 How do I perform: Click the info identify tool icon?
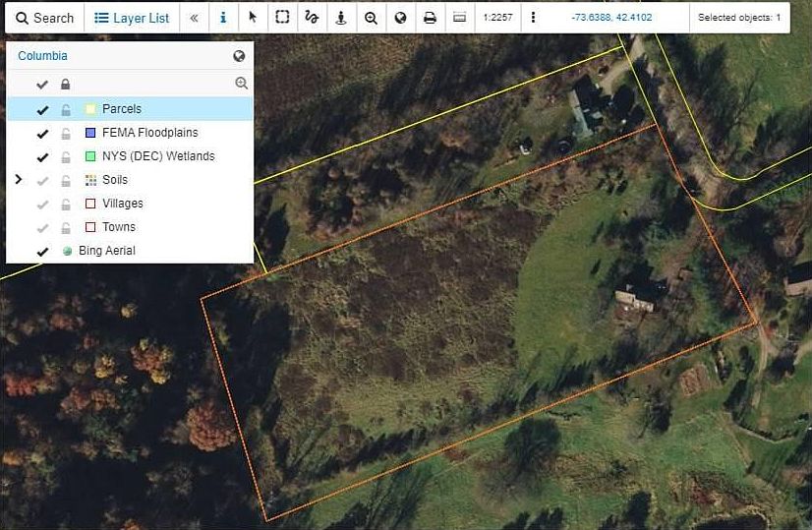tap(223, 18)
